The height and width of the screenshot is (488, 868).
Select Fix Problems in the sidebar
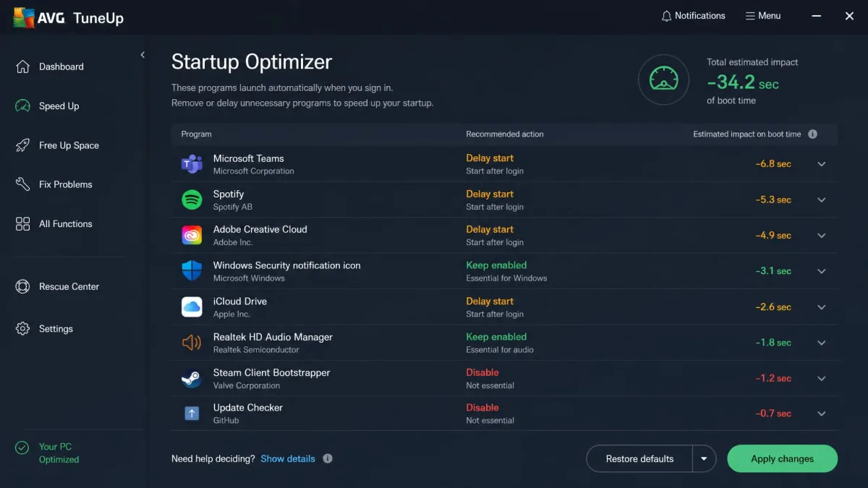66,184
